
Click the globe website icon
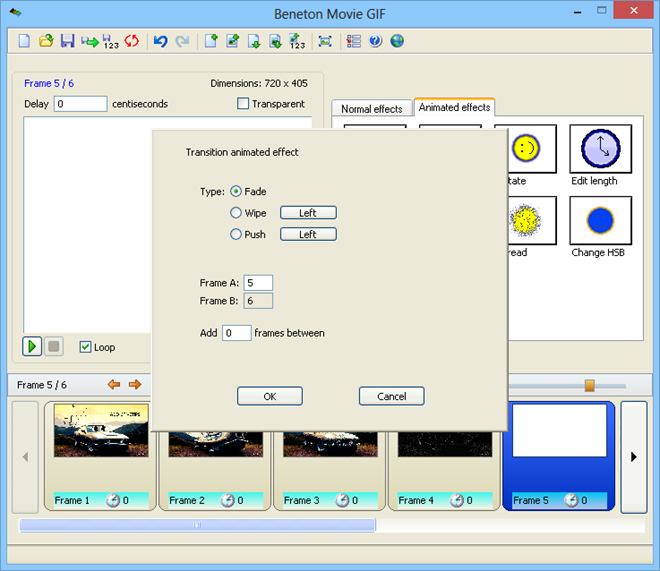click(x=397, y=41)
